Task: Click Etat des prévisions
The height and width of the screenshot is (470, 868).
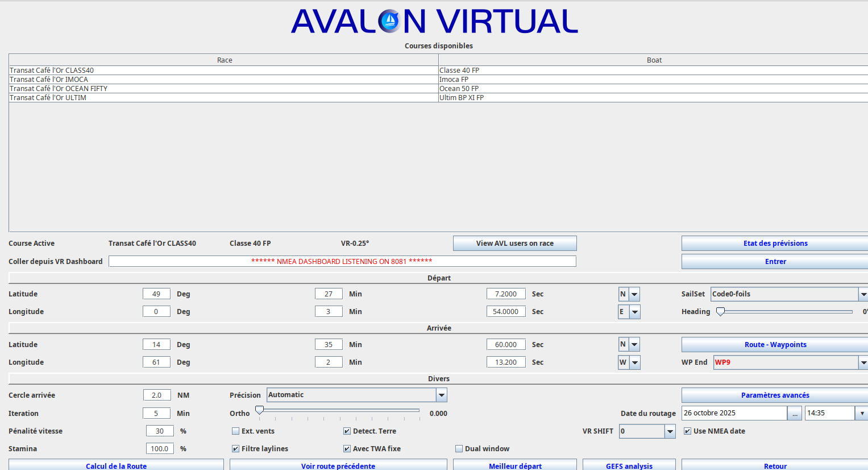Action: [x=775, y=243]
